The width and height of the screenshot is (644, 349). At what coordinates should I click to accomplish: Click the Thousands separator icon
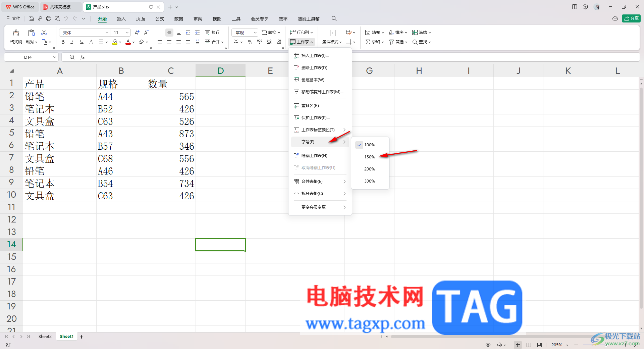tap(260, 42)
